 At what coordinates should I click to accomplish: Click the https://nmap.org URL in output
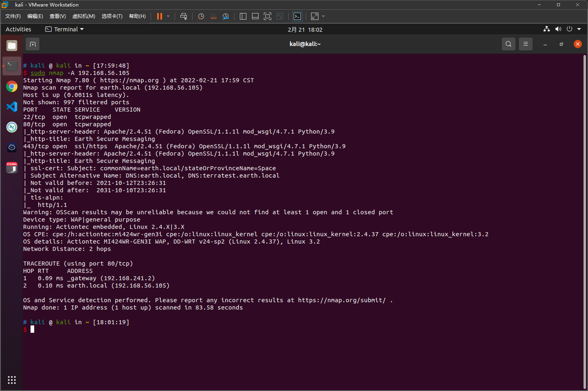point(129,80)
